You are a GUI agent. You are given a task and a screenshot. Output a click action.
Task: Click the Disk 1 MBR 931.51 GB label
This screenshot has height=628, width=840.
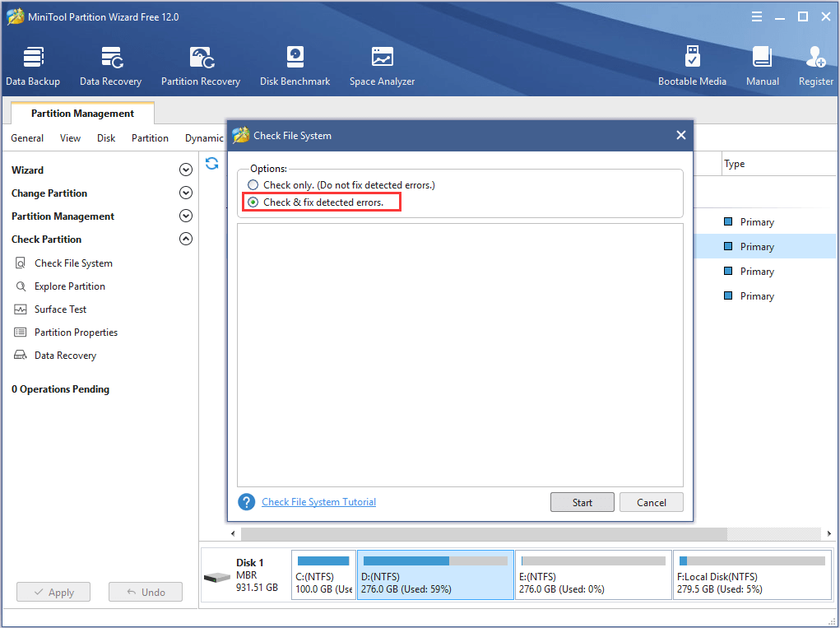[258, 575]
